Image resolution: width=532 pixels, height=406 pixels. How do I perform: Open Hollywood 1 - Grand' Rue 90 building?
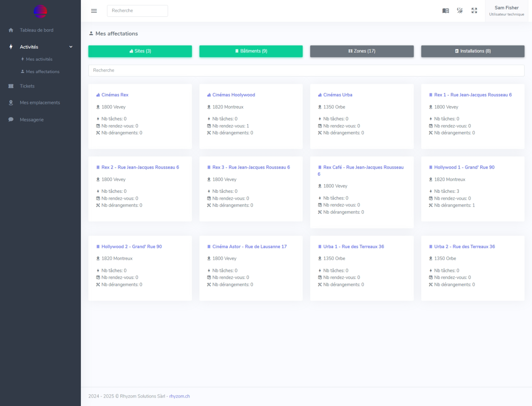[464, 167]
